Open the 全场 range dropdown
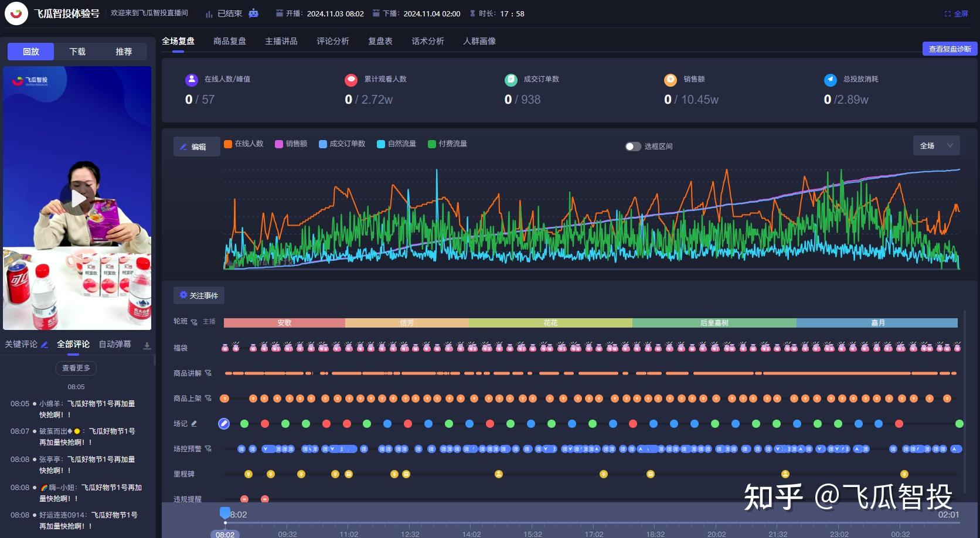This screenshot has width=980, height=538. click(x=936, y=146)
